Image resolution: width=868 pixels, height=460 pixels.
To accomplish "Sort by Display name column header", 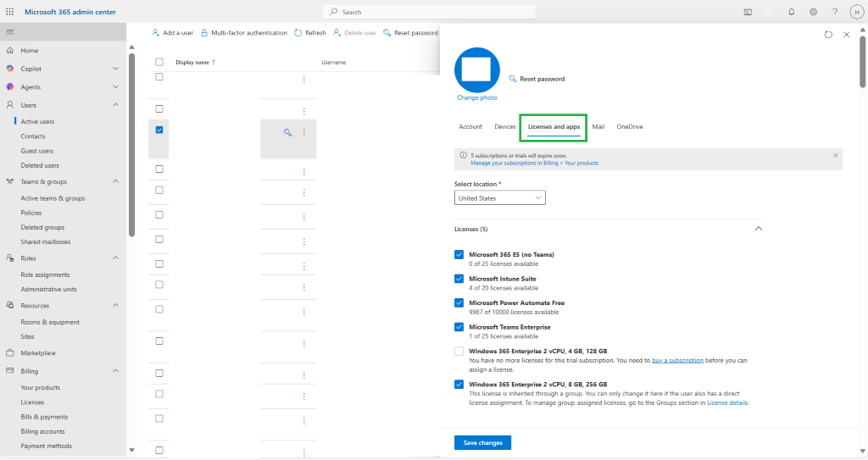I will pos(196,62).
